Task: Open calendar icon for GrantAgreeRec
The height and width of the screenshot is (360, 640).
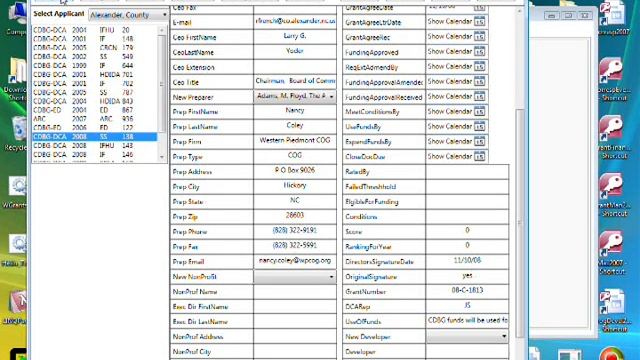Action: pos(480,36)
